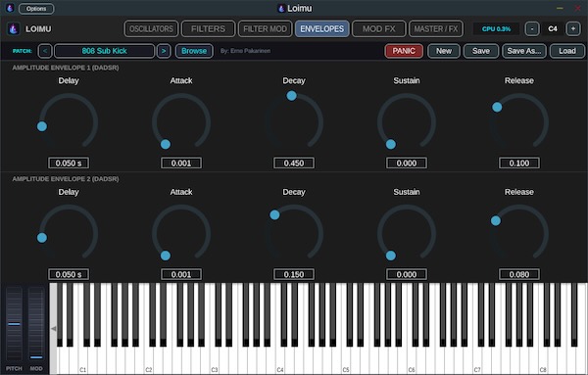The image size is (588, 375).
Task: Select the Envelopes tab
Action: 321,28
